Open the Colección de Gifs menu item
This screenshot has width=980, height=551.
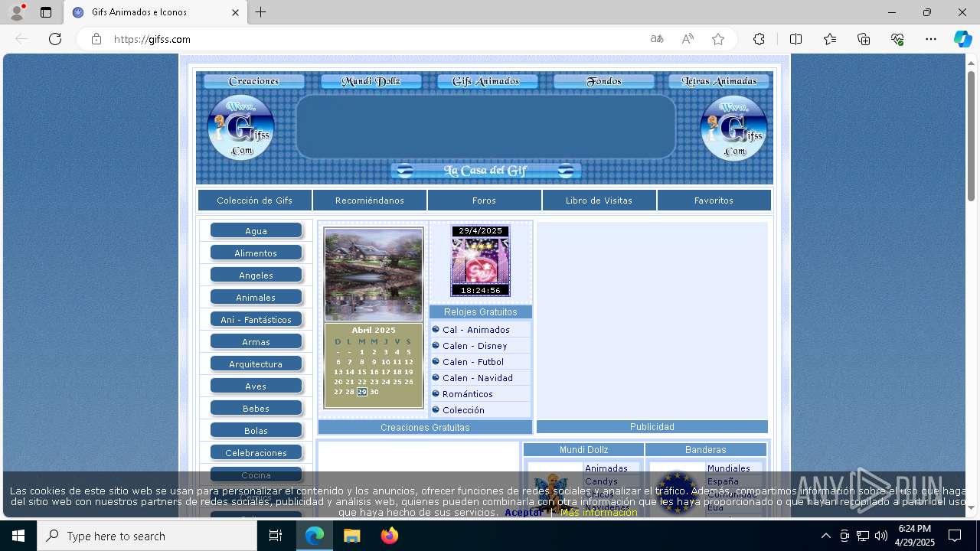[255, 201]
